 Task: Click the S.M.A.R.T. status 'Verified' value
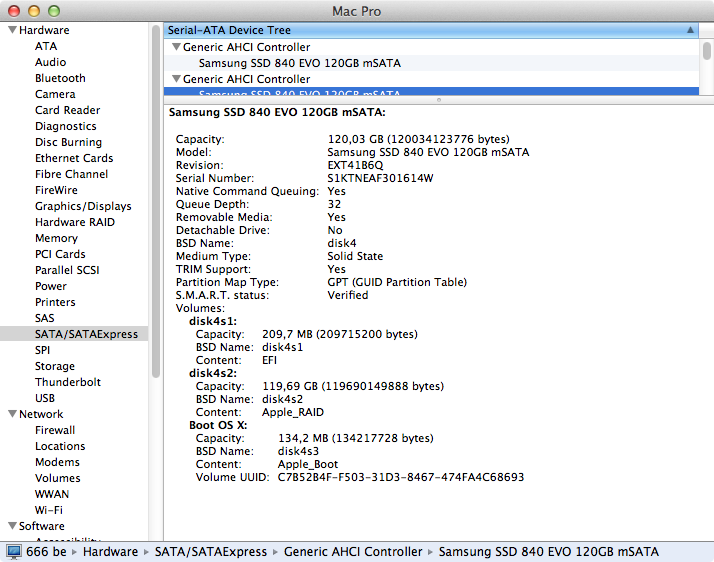348,295
